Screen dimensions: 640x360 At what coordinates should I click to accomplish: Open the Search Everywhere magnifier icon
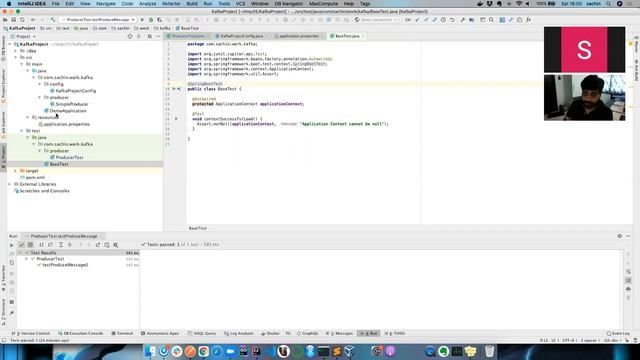tap(491, 20)
